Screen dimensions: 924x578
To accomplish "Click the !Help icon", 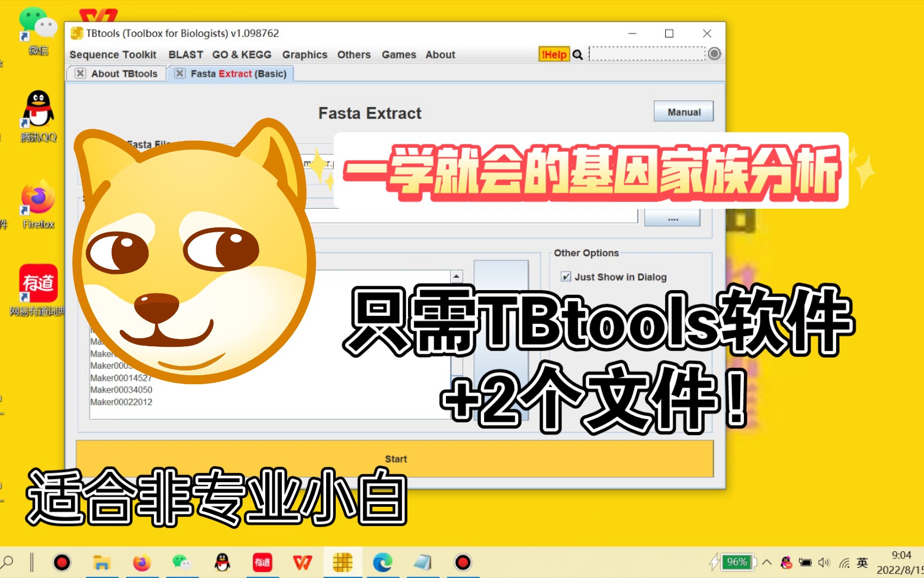I will [553, 54].
